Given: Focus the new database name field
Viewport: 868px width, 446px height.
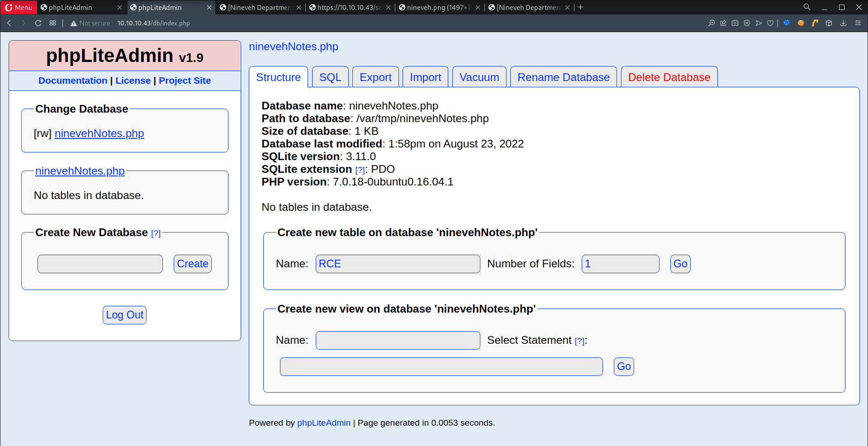Looking at the screenshot, I should (100, 264).
